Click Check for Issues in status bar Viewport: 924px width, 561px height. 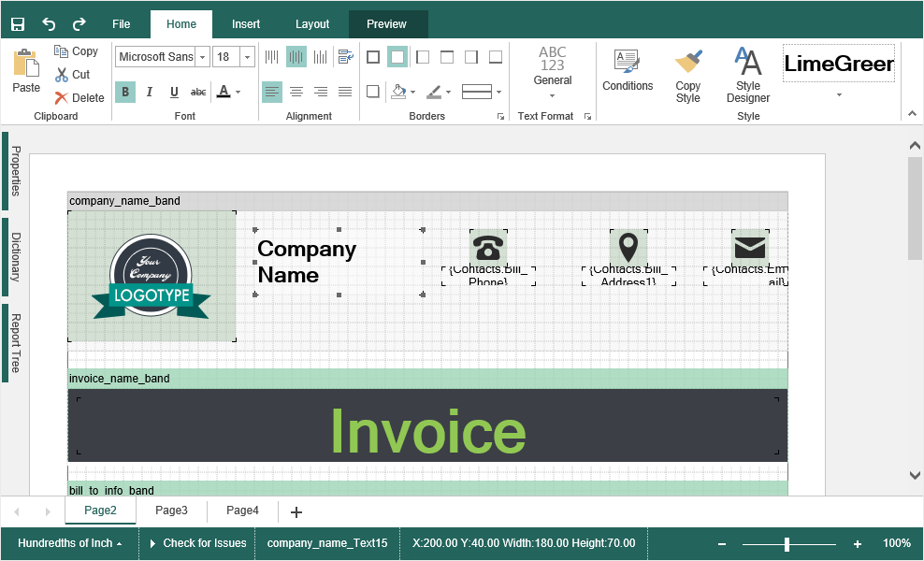(x=198, y=543)
